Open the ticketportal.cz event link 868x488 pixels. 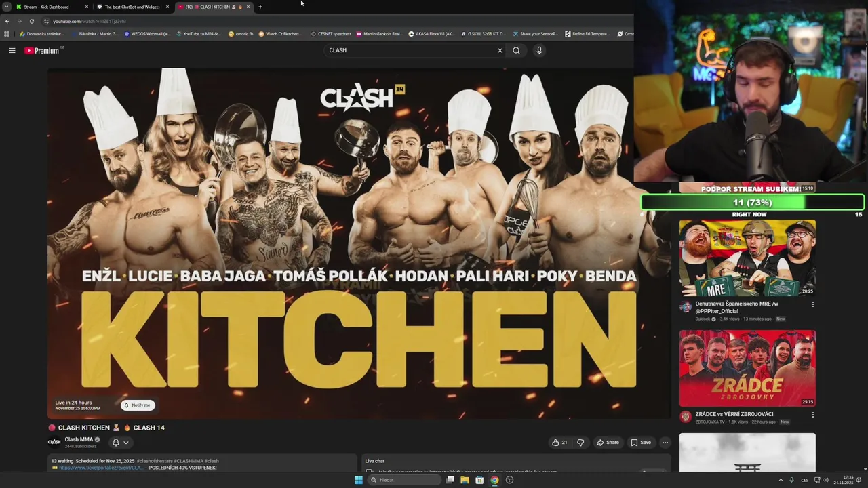pyautogui.click(x=101, y=468)
